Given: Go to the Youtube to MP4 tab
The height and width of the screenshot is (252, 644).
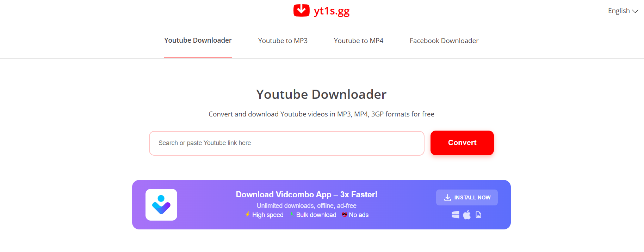Looking at the screenshot, I should [359, 41].
